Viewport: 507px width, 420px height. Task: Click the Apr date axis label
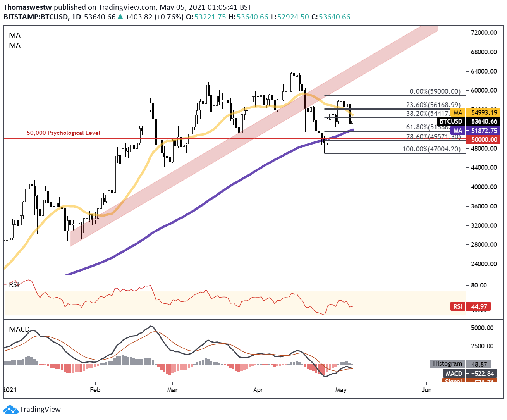point(258,390)
